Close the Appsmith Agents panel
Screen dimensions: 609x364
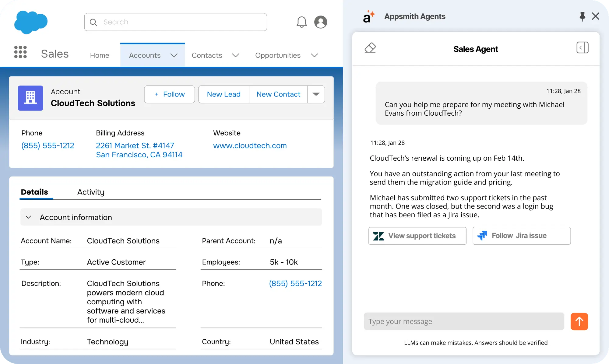click(x=596, y=16)
